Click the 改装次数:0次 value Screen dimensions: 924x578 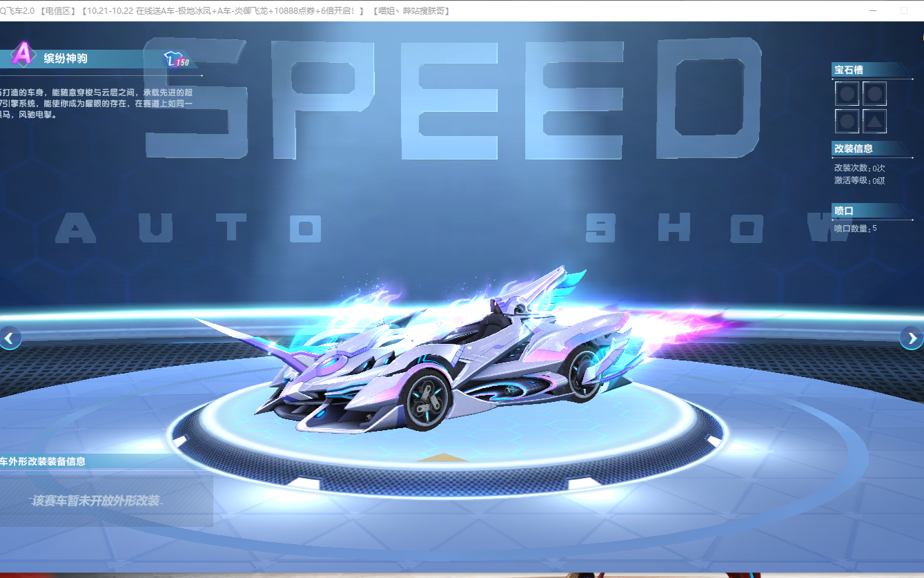859,168
